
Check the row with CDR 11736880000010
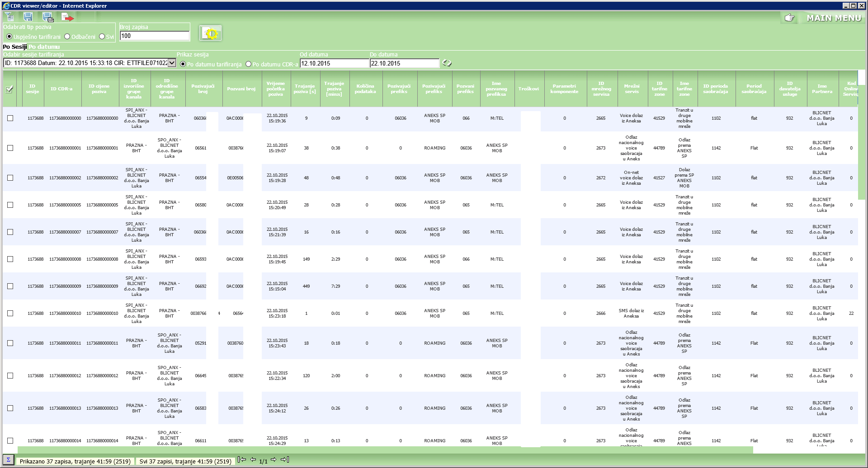pos(10,314)
